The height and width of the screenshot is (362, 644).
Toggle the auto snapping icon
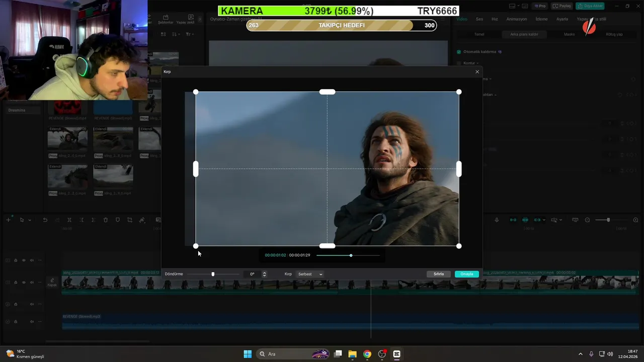point(525,220)
